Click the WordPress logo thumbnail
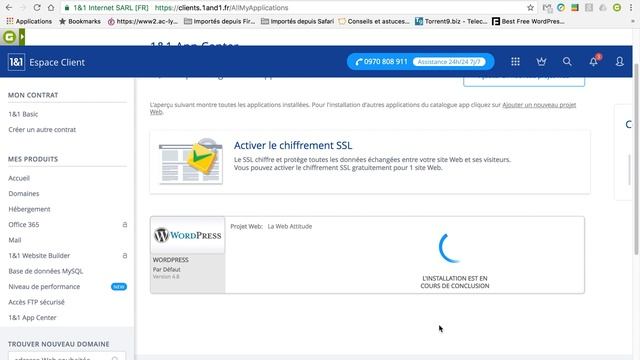The height and width of the screenshot is (360, 640). pyautogui.click(x=188, y=235)
